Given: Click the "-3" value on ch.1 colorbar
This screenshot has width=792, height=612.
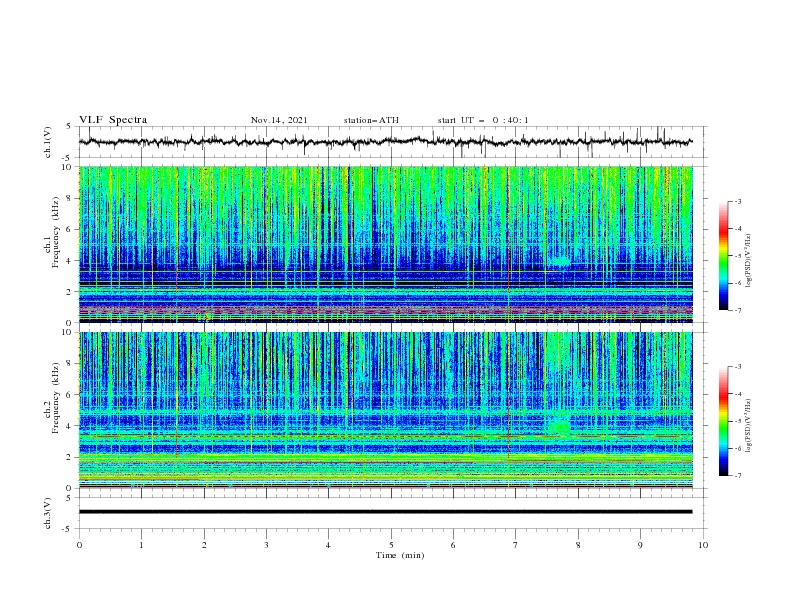Looking at the screenshot, I should point(737,201).
